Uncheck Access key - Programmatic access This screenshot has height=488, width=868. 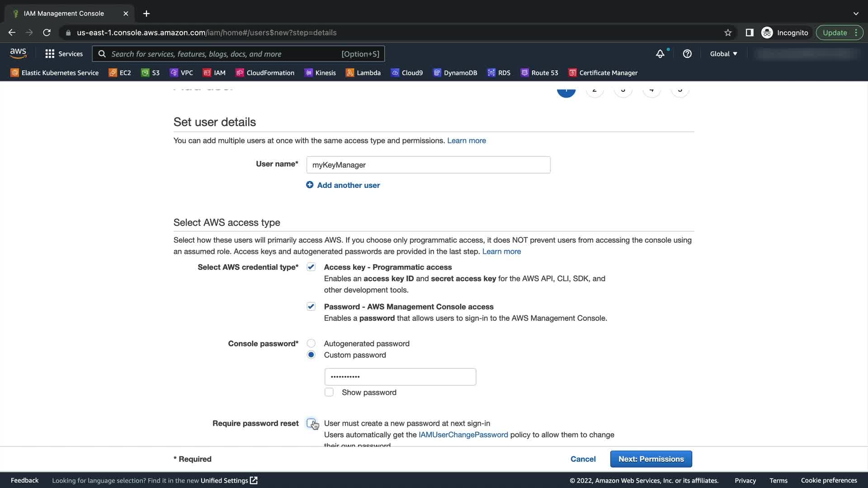tap(311, 267)
